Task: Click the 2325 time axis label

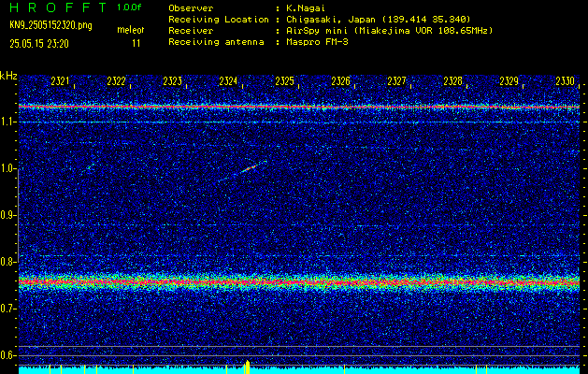Action: (284, 81)
